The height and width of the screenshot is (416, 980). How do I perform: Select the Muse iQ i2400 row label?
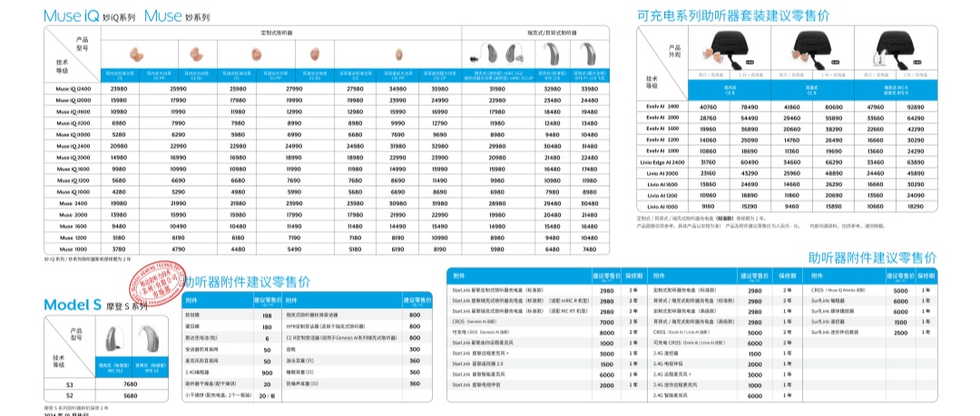[73, 89]
